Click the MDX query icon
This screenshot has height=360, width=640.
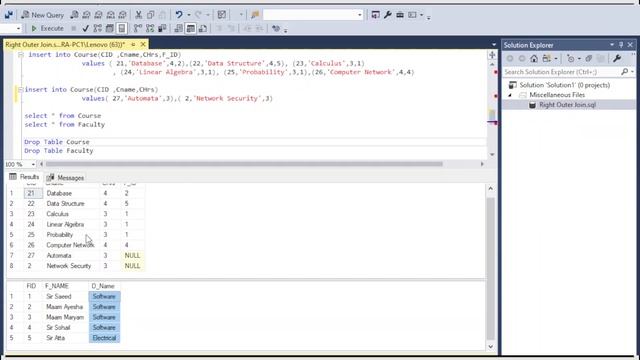pos(86,15)
